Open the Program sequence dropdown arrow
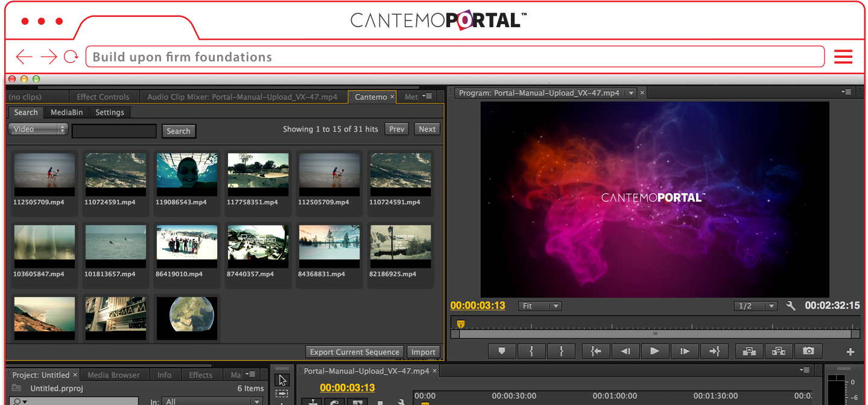The width and height of the screenshot is (868, 405). click(x=631, y=93)
